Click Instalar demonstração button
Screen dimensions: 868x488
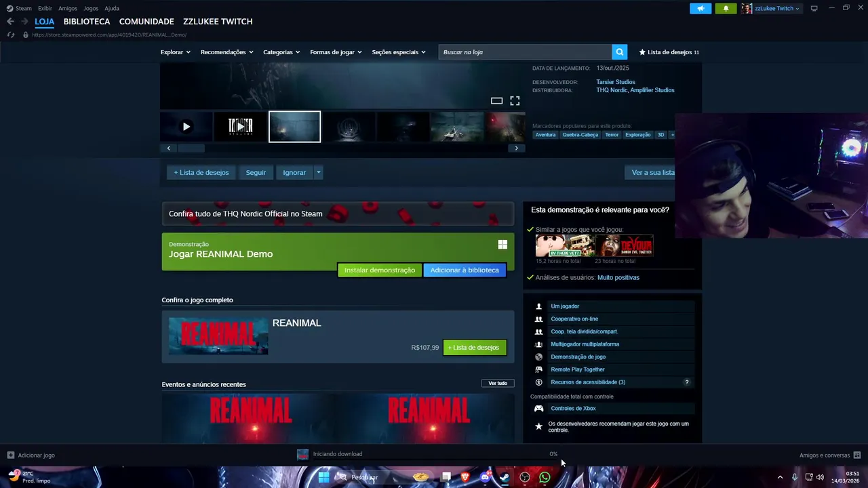tap(380, 270)
